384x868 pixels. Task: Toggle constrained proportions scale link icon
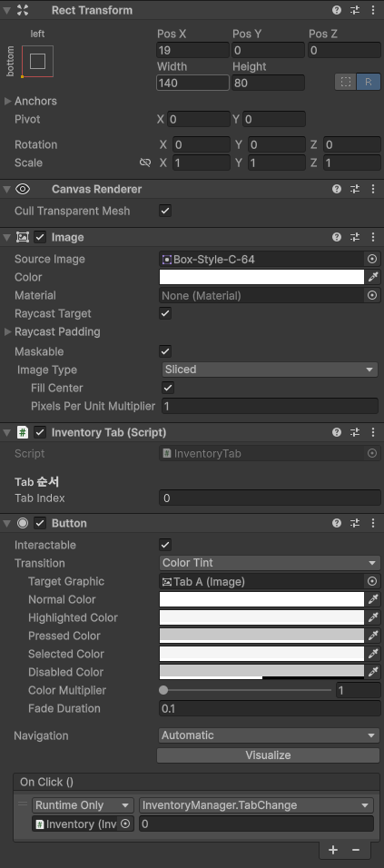145,163
